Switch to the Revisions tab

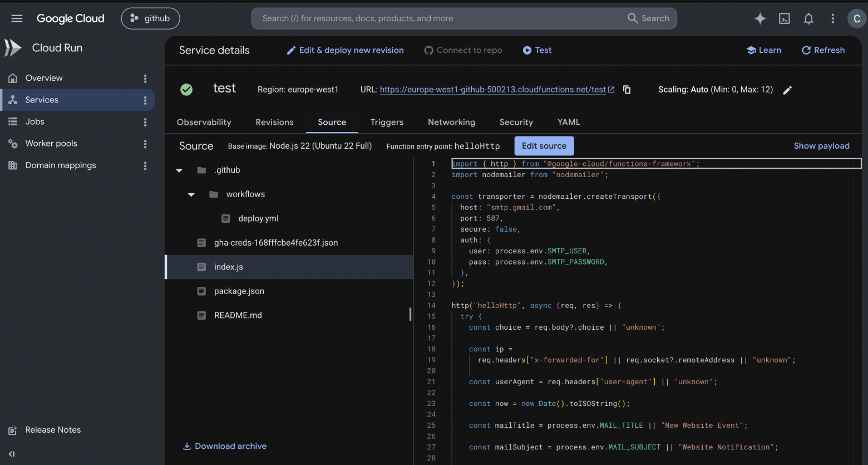pos(274,122)
